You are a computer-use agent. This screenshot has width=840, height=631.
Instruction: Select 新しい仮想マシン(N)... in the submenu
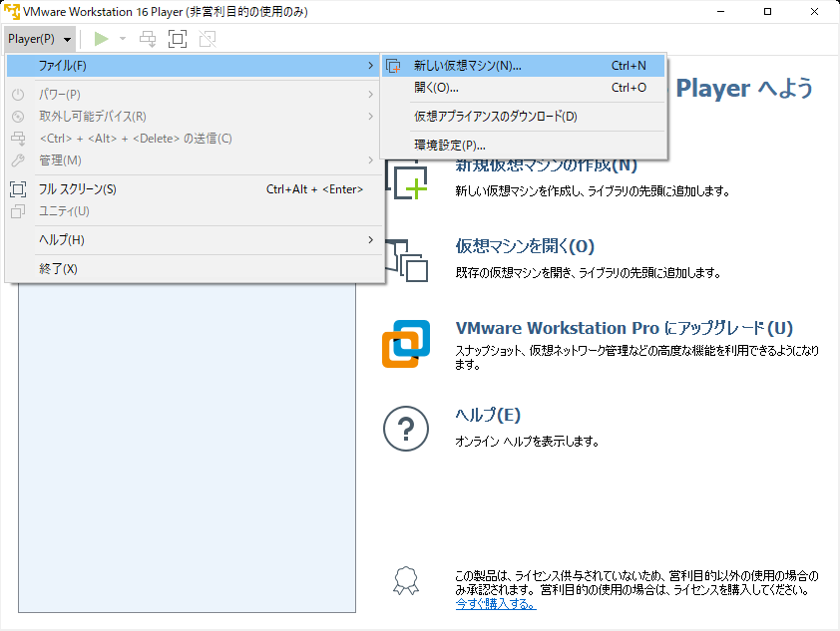523,66
